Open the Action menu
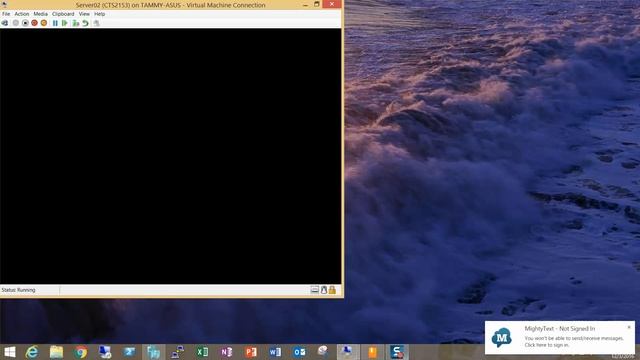This screenshot has height=360, width=640. (22, 14)
